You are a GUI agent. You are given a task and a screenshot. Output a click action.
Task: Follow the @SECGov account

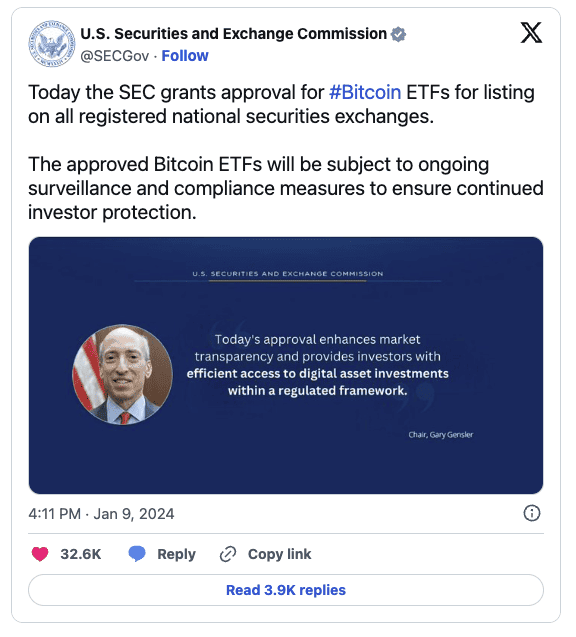coord(185,56)
